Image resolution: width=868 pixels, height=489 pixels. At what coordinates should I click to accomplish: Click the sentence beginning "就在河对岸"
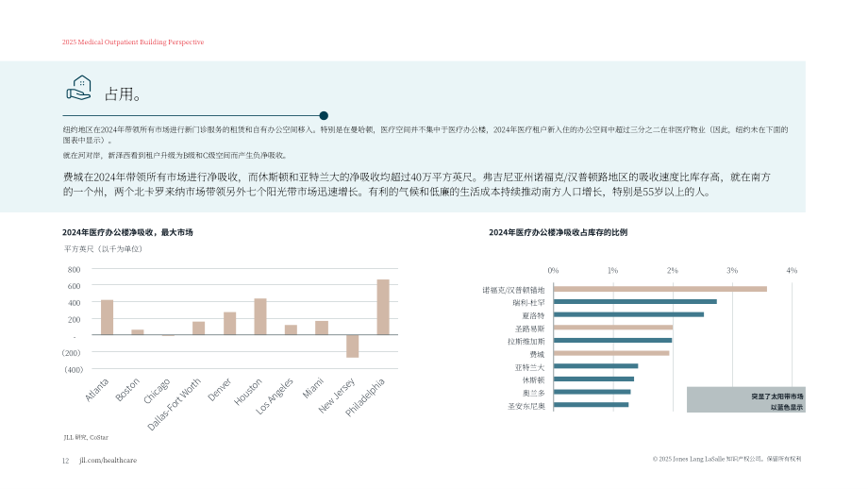coord(175,156)
